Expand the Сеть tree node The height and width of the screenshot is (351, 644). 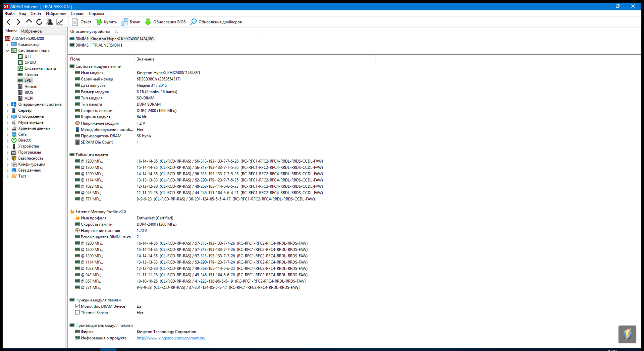[x=7, y=134]
